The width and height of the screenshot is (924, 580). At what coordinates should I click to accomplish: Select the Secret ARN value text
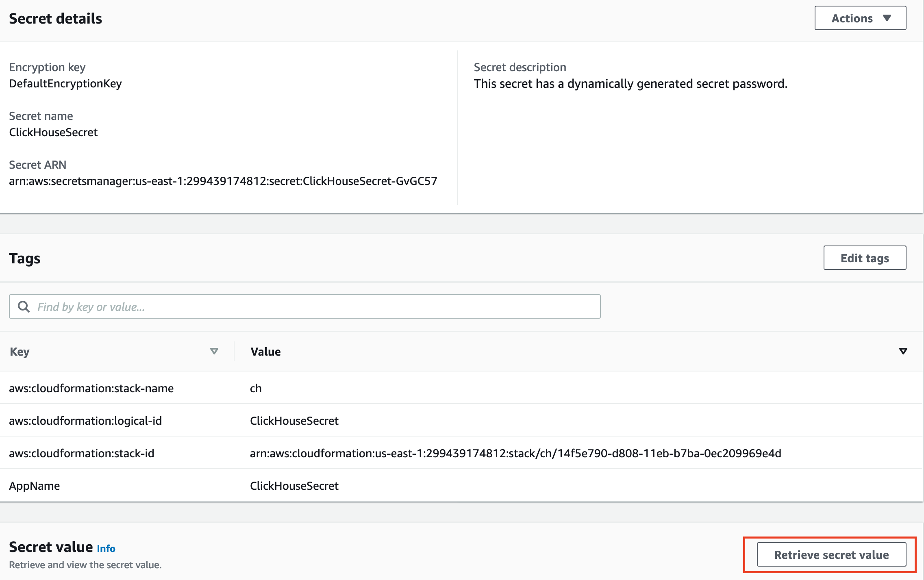(223, 181)
